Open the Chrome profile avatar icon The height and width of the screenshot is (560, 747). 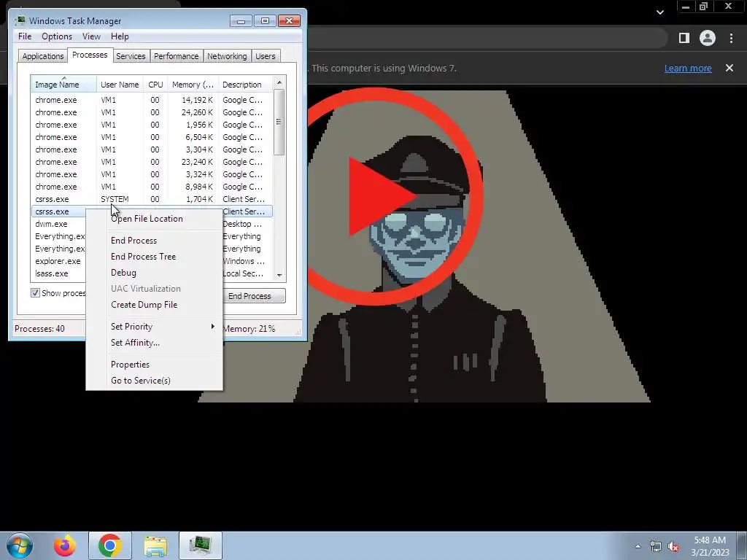point(708,38)
